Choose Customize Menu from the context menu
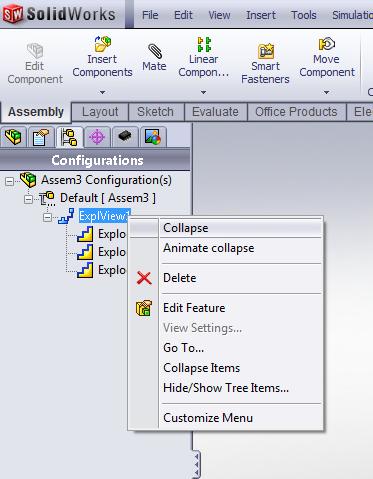 coord(226,418)
